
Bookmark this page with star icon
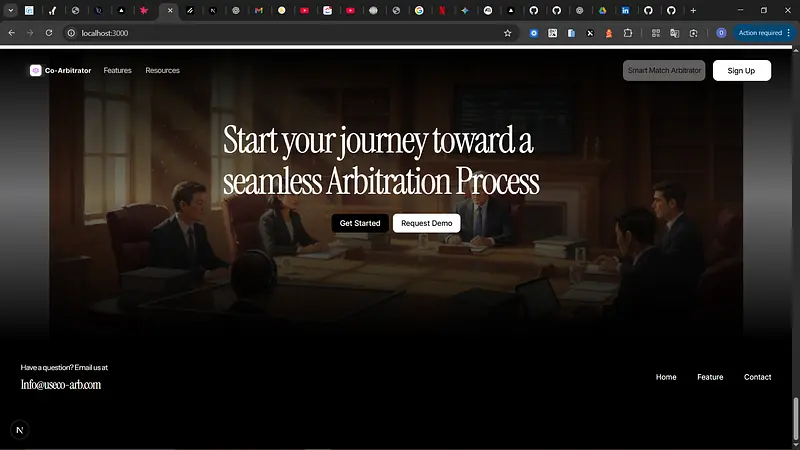pyautogui.click(x=507, y=33)
